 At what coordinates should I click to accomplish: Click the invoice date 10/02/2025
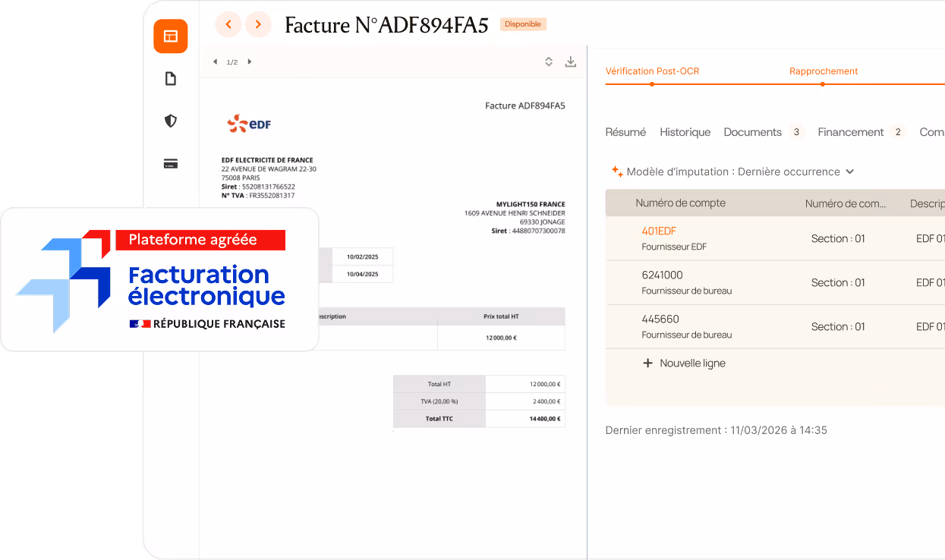pyautogui.click(x=362, y=256)
